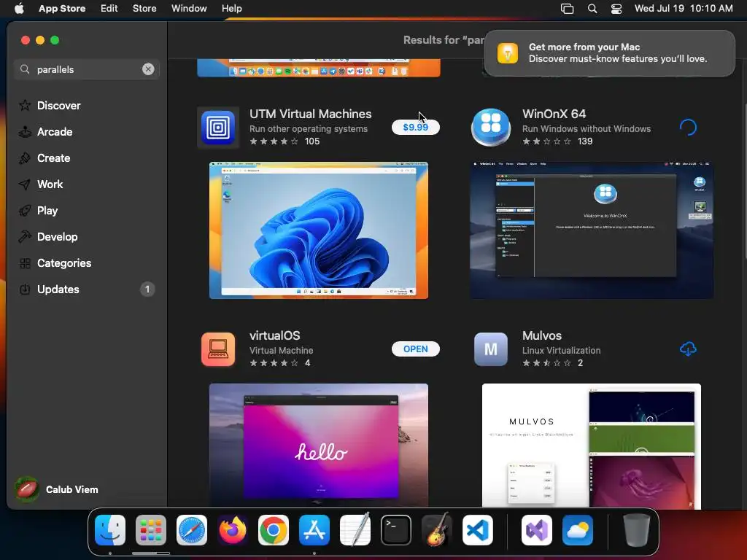This screenshot has height=560, width=747.
Task: Open the App Store menu
Action: [x=62, y=9]
